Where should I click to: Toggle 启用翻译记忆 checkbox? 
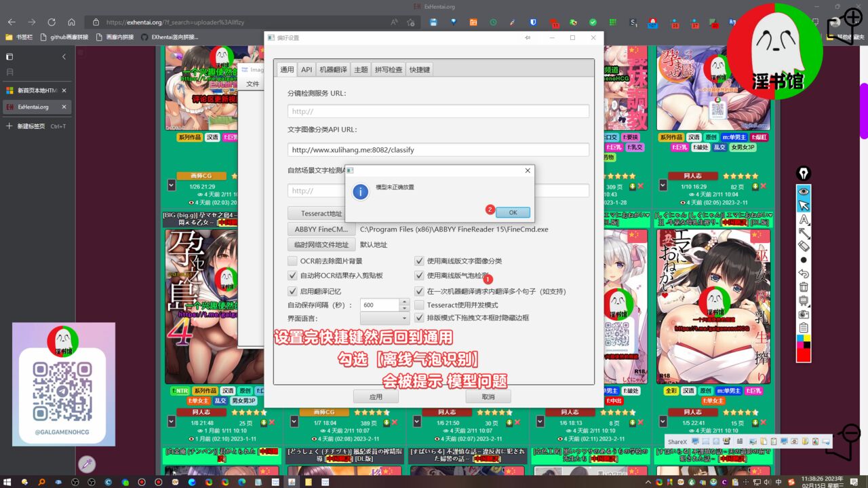[x=293, y=291]
